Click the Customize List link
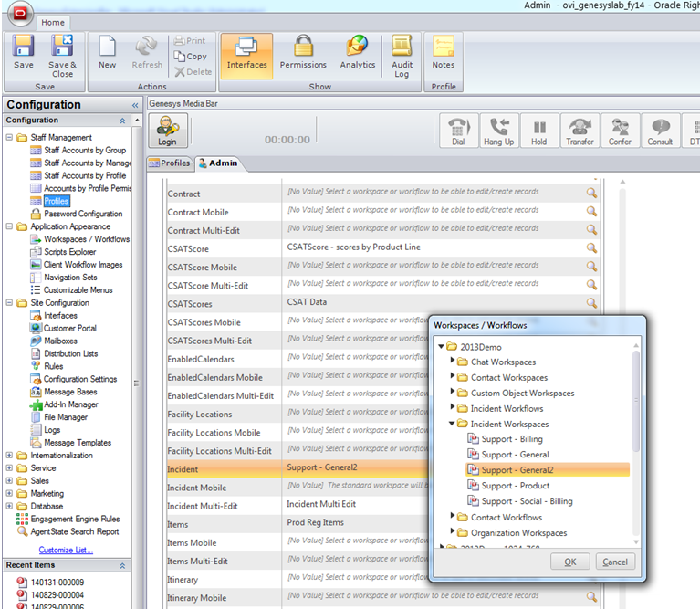The image size is (700, 609). (66, 550)
